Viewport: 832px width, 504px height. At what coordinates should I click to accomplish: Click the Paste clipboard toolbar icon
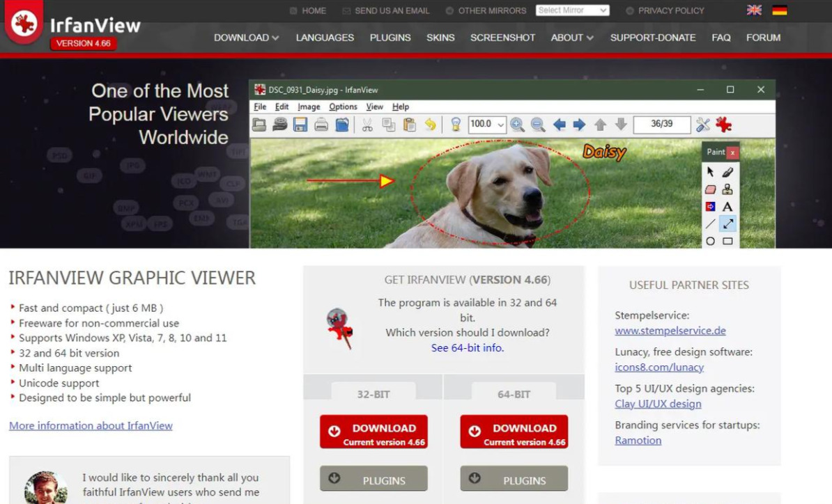point(409,125)
